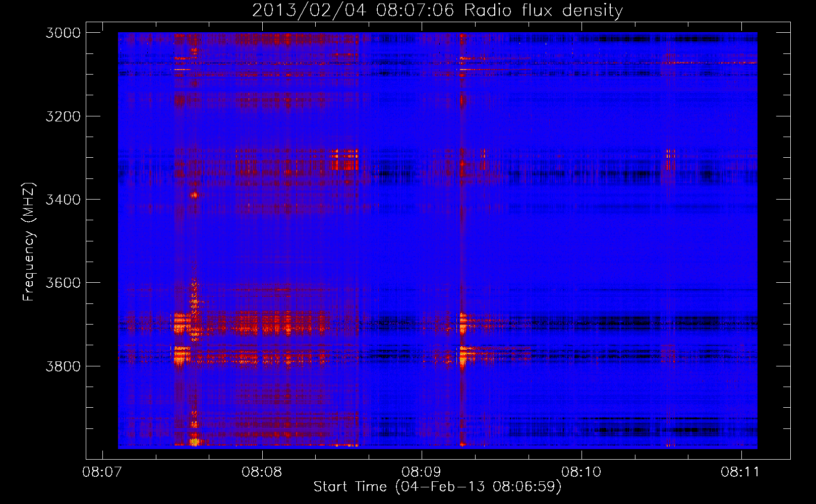Click the 'Frequency (MHZ)' axis label
816x504 pixels.
[29, 242]
